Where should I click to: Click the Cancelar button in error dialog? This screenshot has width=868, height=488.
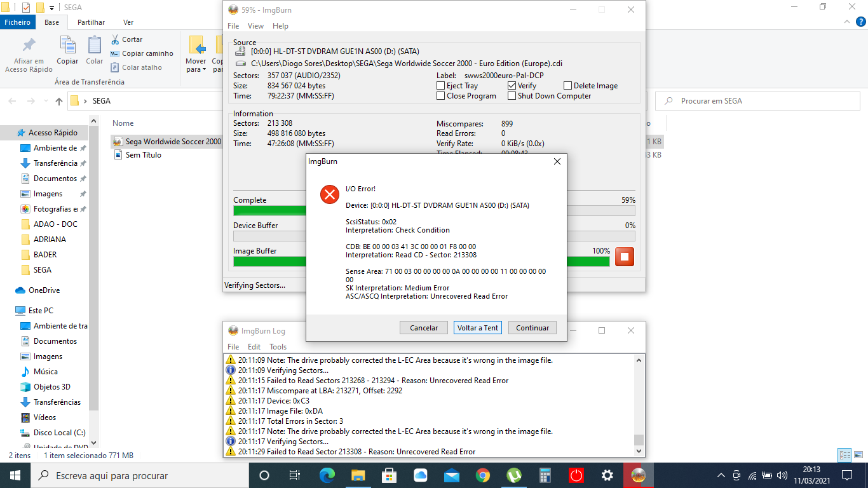tap(424, 328)
